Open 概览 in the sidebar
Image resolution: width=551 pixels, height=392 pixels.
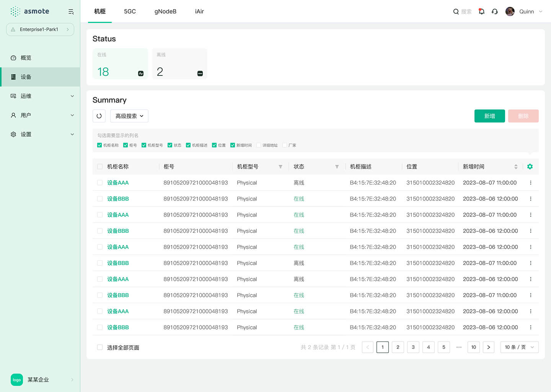coord(26,58)
